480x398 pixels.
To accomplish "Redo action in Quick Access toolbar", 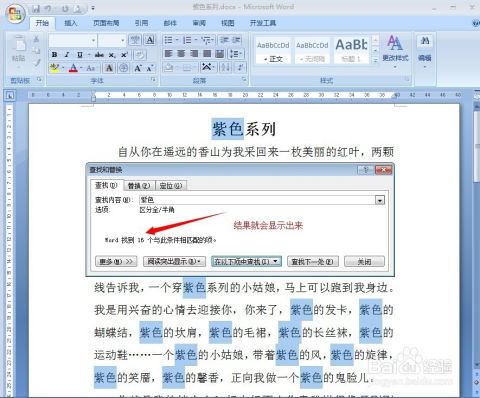I will click(x=66, y=9).
